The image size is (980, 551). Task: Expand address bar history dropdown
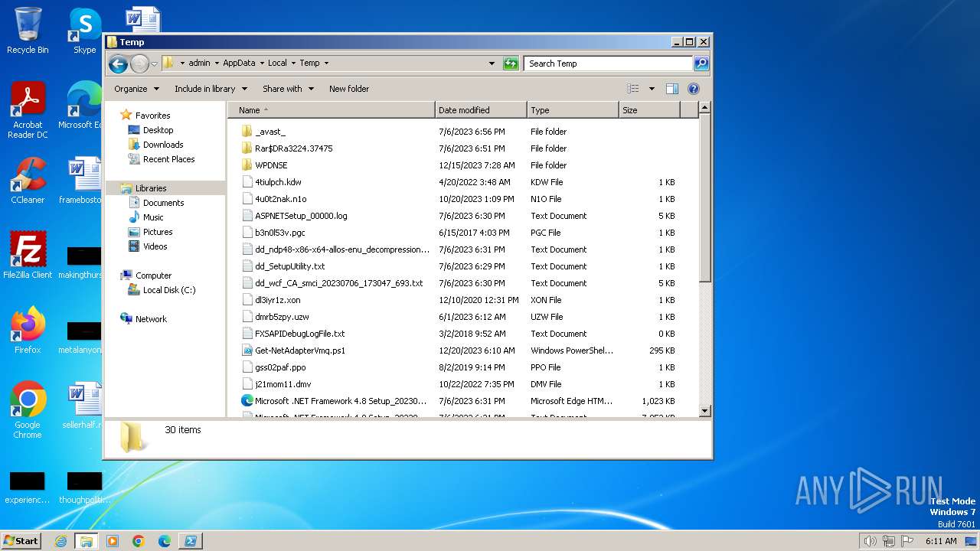(492, 64)
